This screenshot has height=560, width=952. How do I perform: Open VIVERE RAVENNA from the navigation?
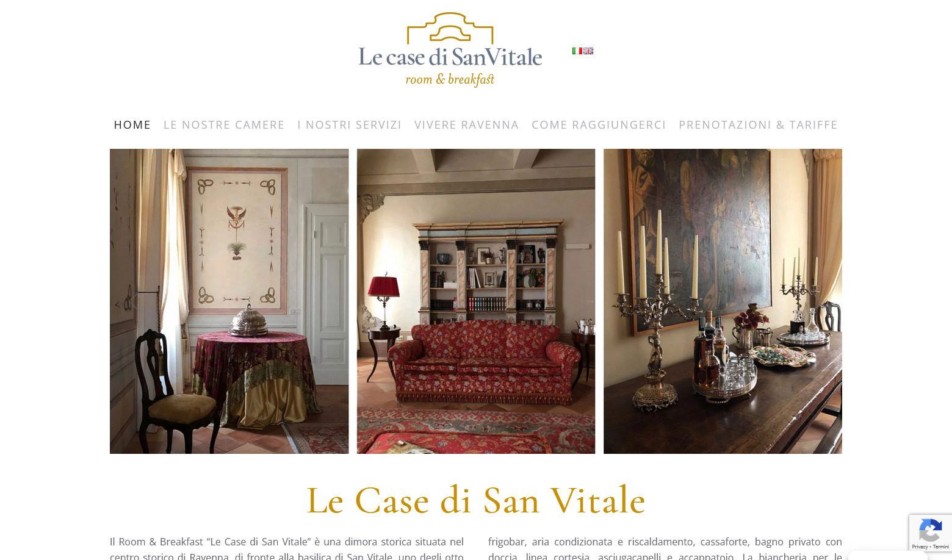pos(467,124)
